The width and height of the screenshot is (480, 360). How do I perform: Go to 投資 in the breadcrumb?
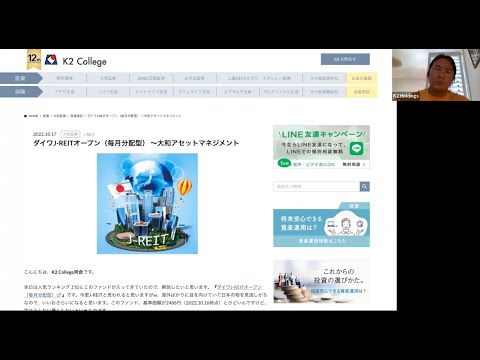coord(46,116)
